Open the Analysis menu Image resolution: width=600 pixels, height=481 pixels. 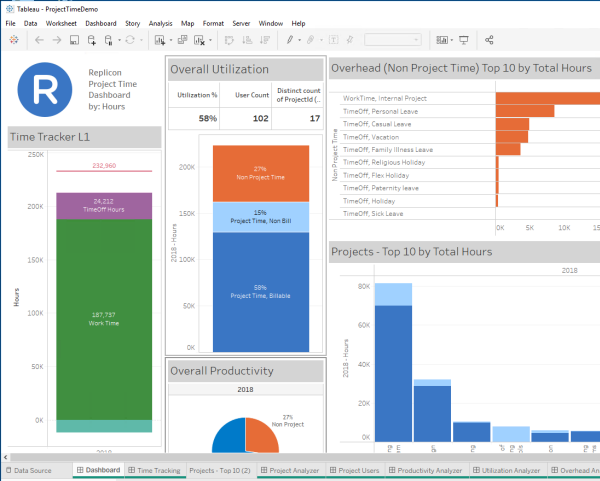tap(159, 22)
